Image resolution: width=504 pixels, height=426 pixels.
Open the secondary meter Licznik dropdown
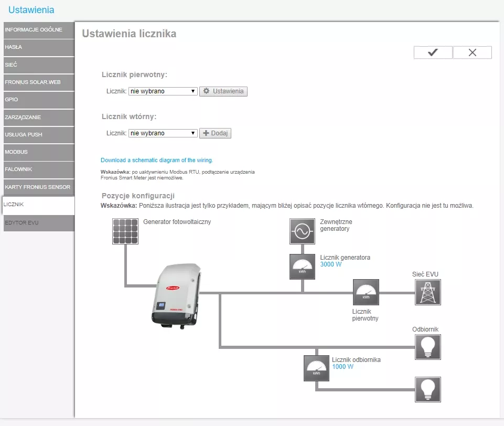pos(163,133)
